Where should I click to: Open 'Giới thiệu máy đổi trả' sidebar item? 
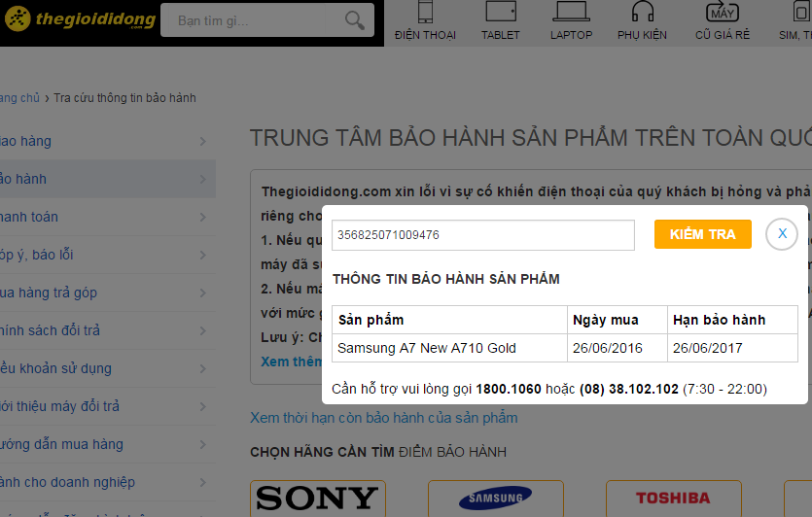pyautogui.click(x=108, y=406)
